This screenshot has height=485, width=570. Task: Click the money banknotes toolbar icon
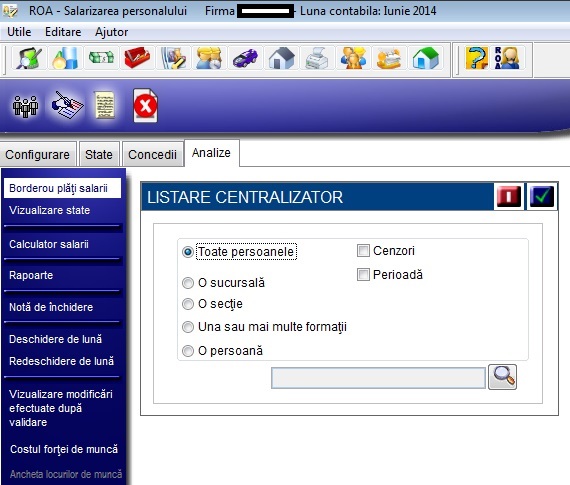101,58
